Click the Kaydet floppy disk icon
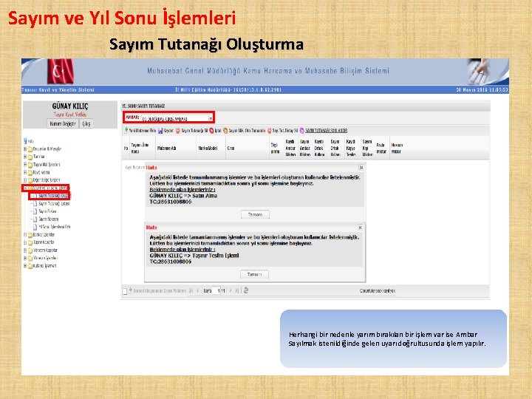532x399 pixels. [x=160, y=131]
